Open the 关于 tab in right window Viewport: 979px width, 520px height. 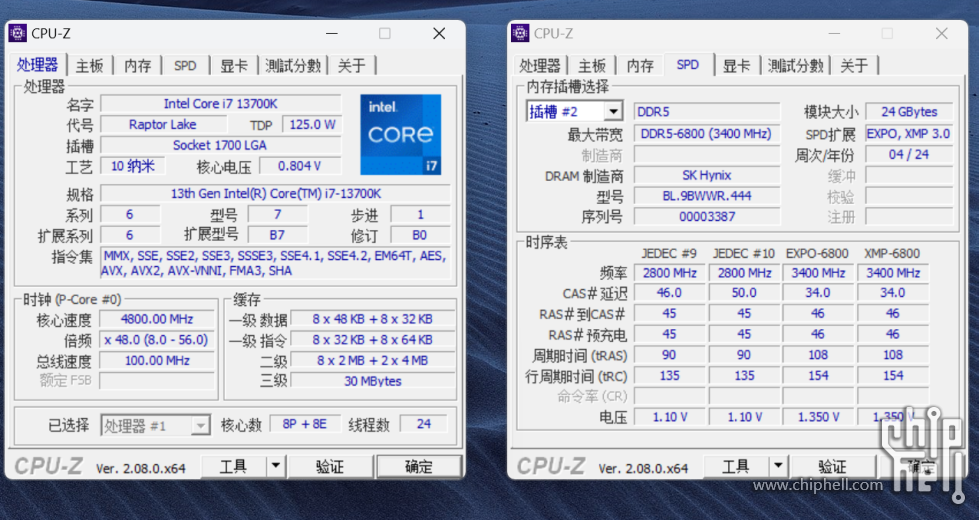click(x=854, y=66)
